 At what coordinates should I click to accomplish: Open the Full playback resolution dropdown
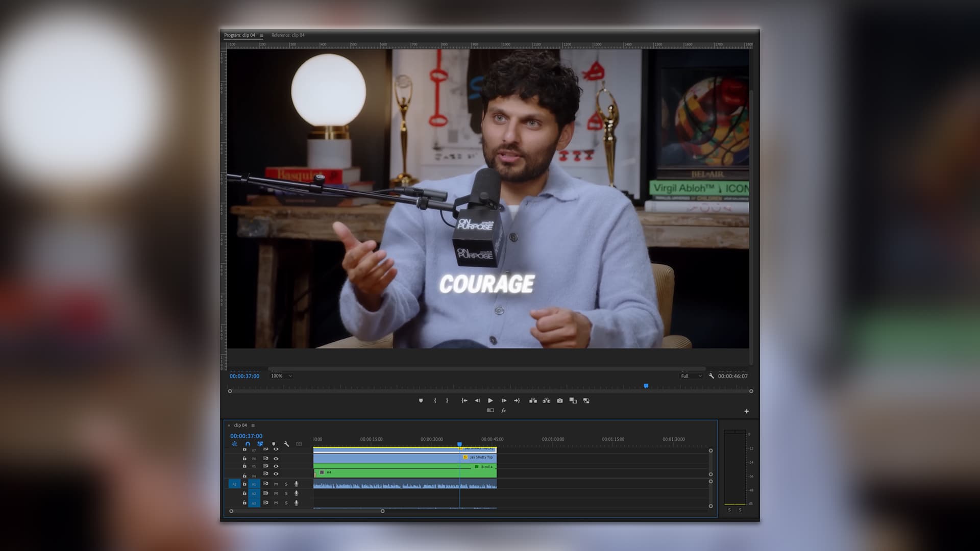[x=691, y=376]
